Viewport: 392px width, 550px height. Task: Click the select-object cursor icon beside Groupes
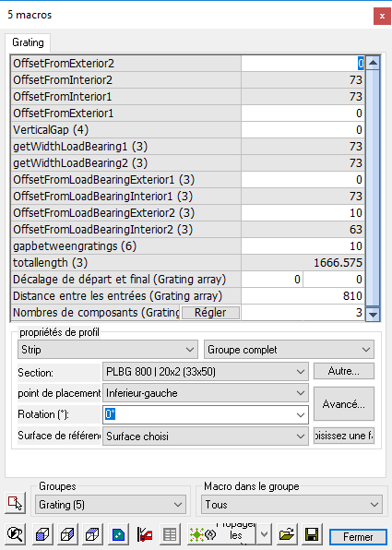(15, 503)
